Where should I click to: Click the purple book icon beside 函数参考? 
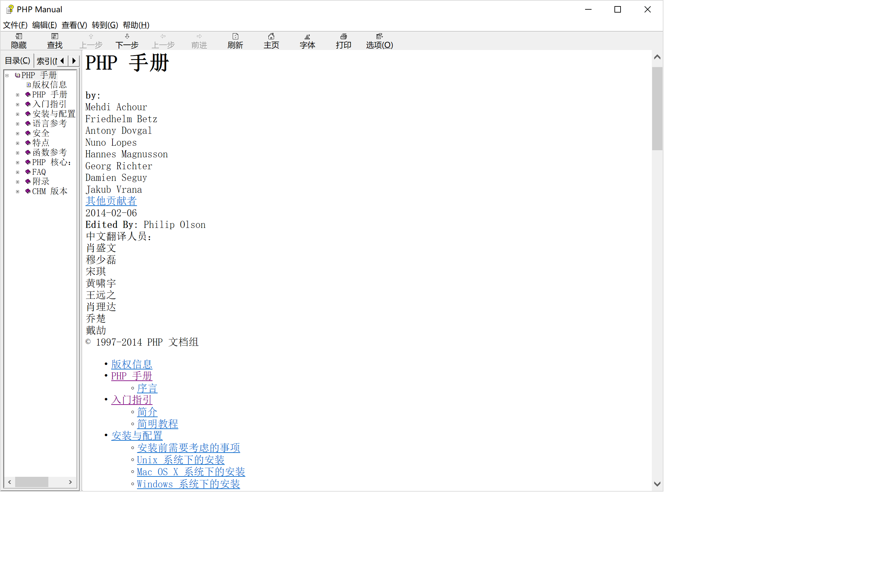pyautogui.click(x=28, y=152)
